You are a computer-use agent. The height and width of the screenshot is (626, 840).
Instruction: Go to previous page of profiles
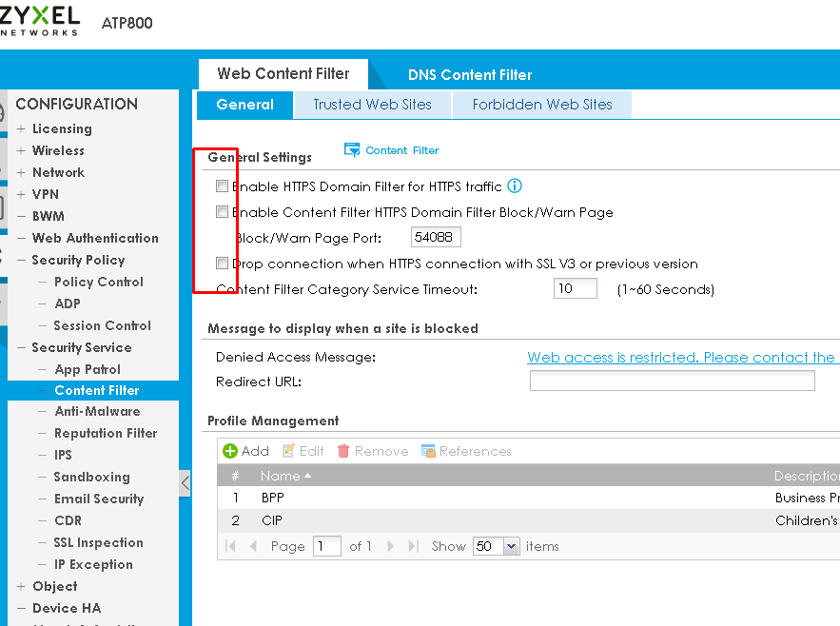[x=254, y=546]
